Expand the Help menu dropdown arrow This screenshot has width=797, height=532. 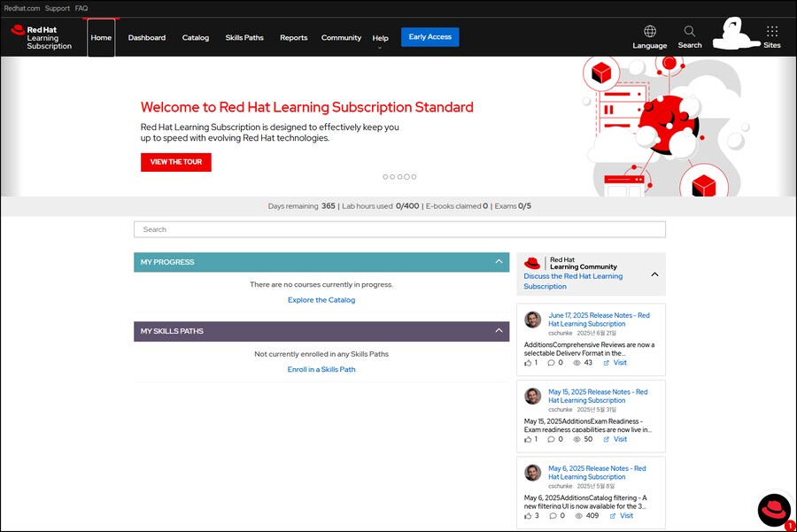(x=380, y=49)
